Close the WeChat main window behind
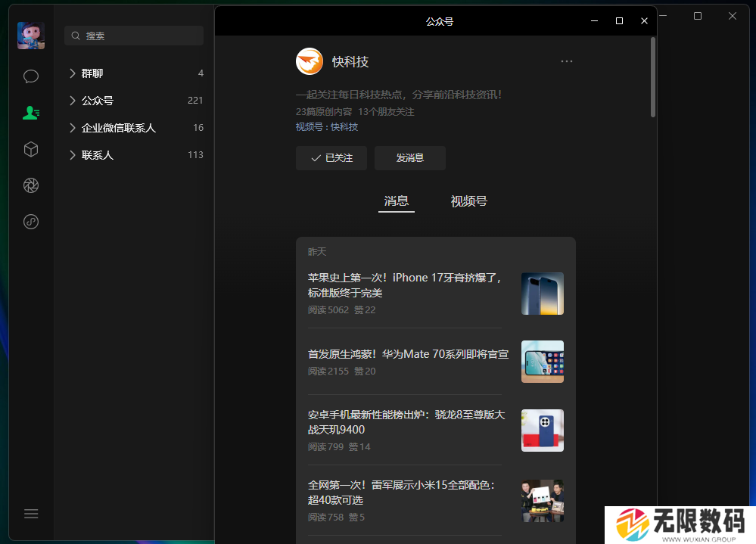 pyautogui.click(x=733, y=16)
